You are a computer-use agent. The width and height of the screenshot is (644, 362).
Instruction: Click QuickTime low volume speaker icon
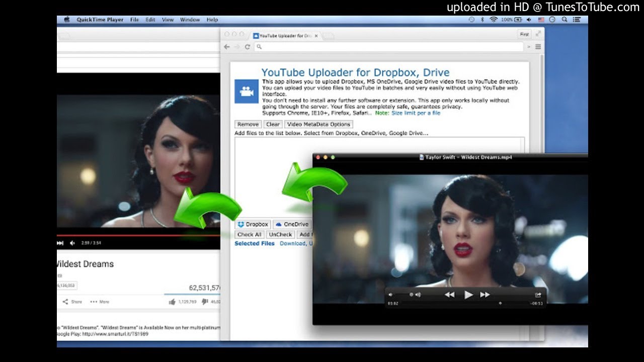[x=391, y=295]
